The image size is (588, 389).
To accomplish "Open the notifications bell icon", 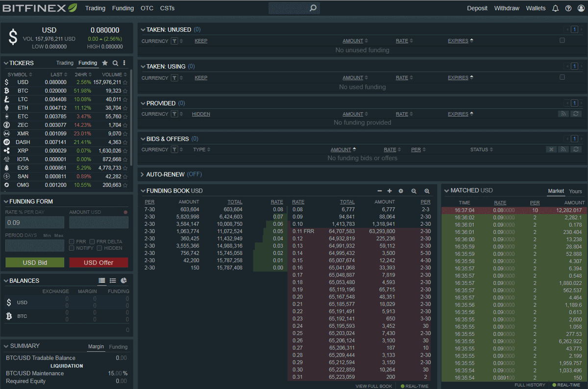I will tap(555, 8).
